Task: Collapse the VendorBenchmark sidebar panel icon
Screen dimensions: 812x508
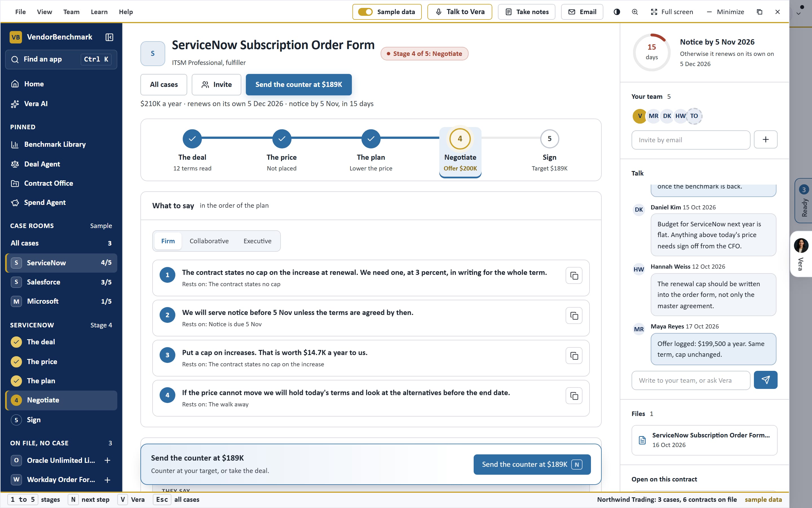Action: coord(109,37)
